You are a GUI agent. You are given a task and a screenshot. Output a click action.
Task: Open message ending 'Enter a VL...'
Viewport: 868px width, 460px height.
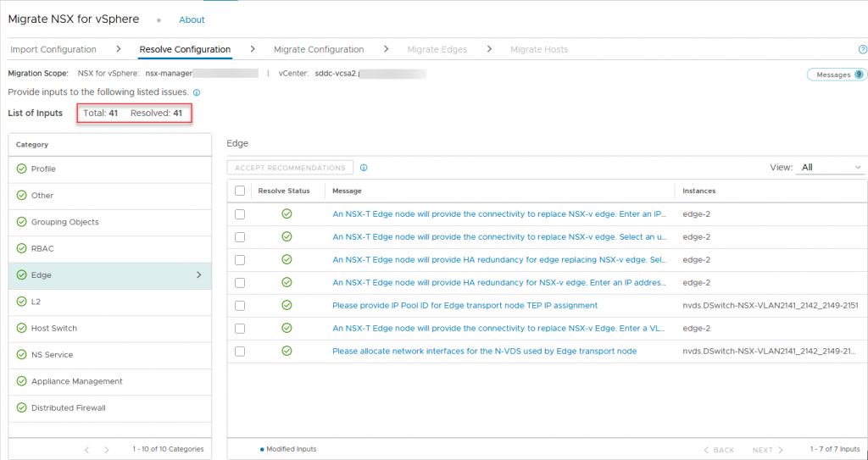[x=498, y=328]
